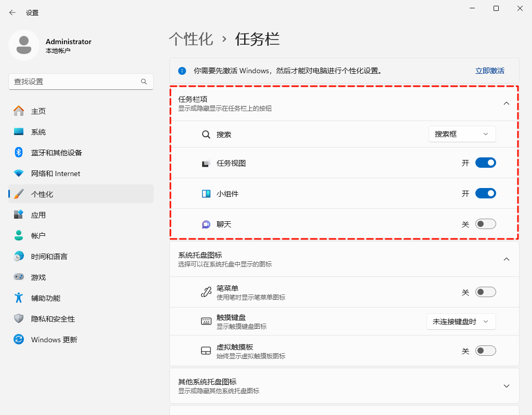Disable the 小组件 switch

point(485,193)
